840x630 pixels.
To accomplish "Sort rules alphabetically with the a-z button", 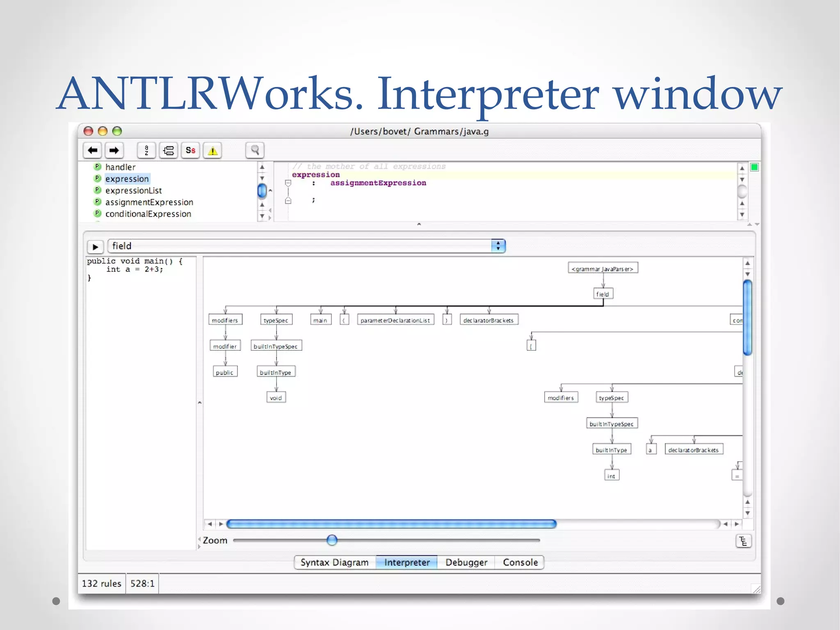I will point(146,150).
